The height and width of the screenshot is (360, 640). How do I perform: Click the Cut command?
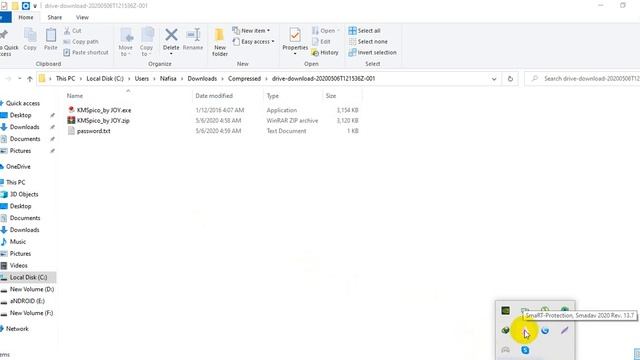click(73, 31)
